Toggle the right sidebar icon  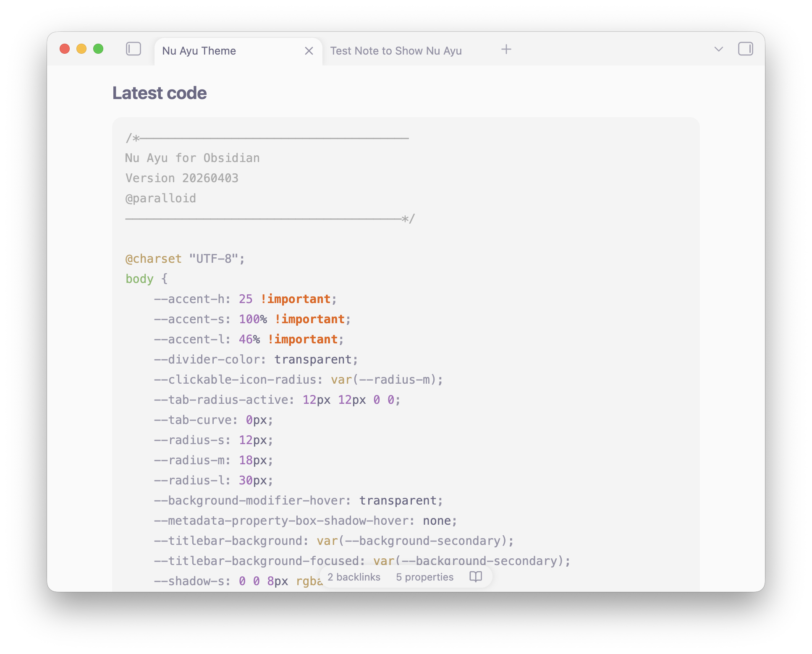pyautogui.click(x=746, y=49)
